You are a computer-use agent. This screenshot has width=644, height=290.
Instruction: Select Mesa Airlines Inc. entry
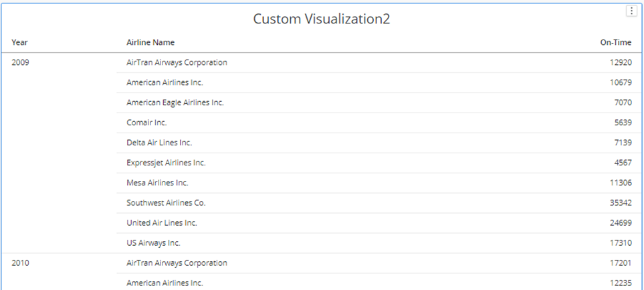tap(157, 182)
